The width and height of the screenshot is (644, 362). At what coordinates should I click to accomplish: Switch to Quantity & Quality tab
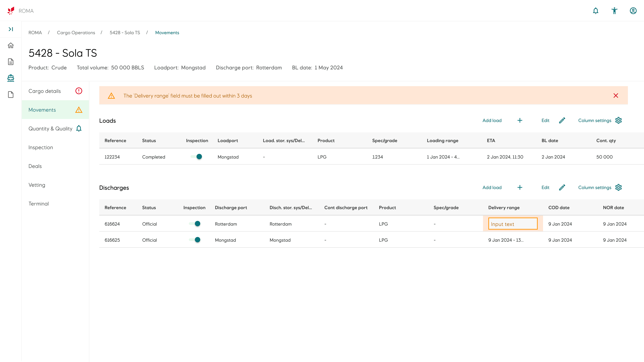pos(50,129)
